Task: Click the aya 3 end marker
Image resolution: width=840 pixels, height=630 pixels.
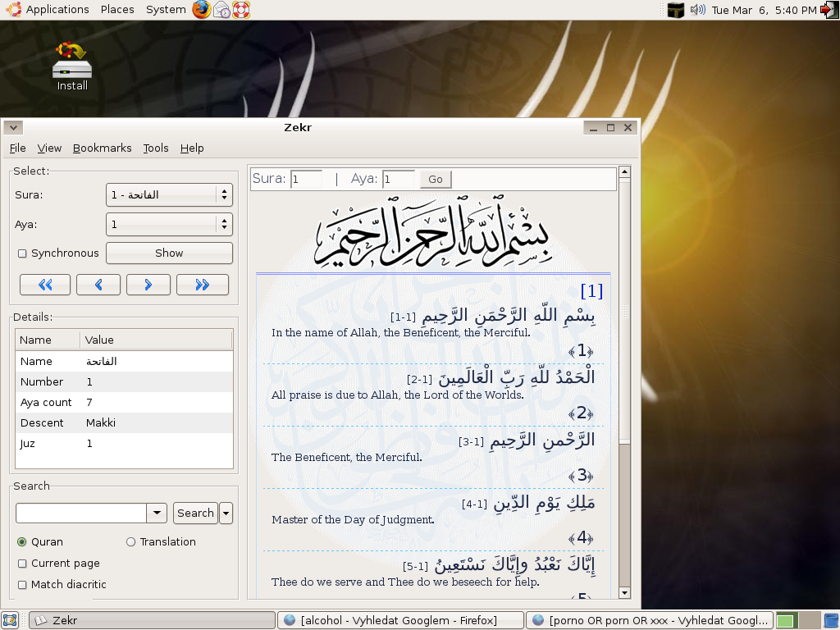Action: (582, 476)
